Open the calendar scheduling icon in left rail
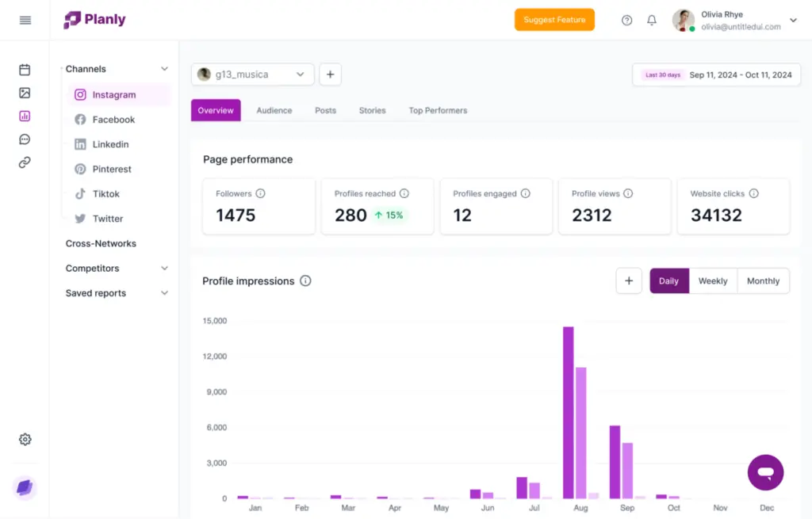 pyautogui.click(x=25, y=69)
